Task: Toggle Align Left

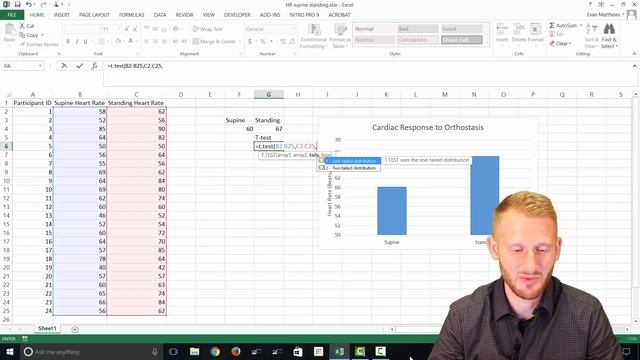Action: pyautogui.click(x=147, y=41)
